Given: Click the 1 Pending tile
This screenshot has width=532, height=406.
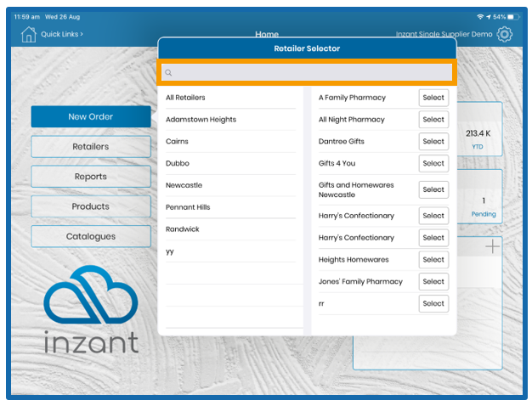Looking at the screenshot, I should [x=478, y=196].
